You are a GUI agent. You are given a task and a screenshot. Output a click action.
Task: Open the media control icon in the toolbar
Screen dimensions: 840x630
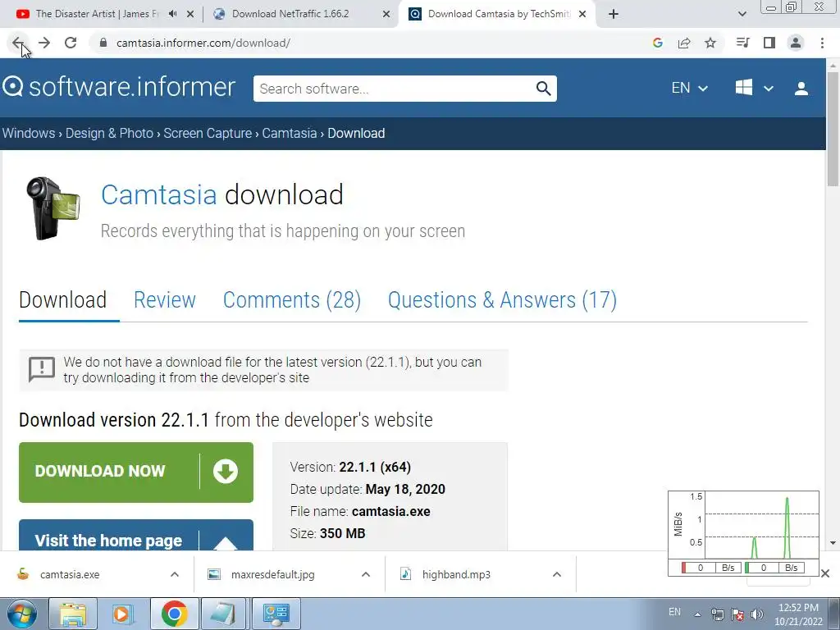742,43
